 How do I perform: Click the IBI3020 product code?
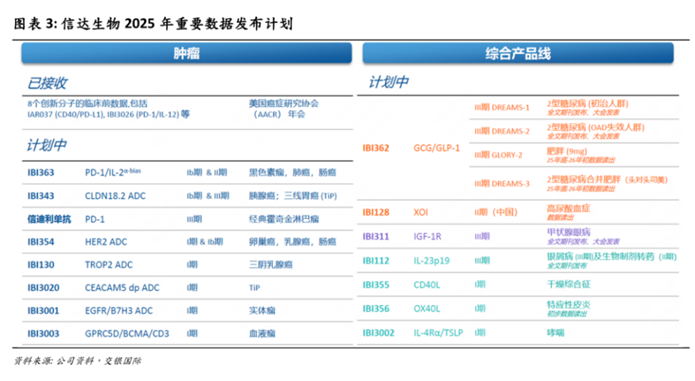coord(43,288)
